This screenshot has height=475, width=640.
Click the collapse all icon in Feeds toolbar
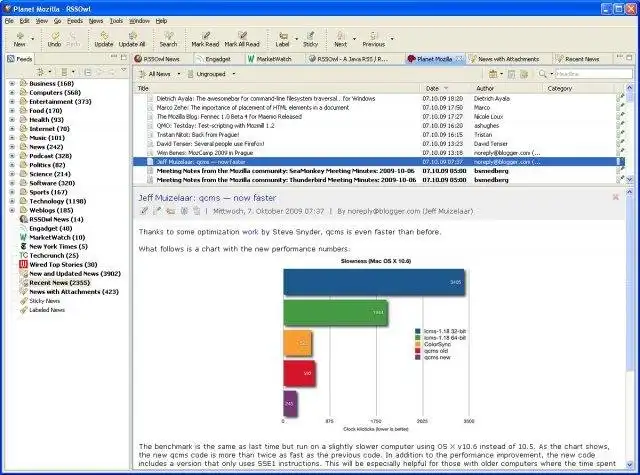point(88,72)
